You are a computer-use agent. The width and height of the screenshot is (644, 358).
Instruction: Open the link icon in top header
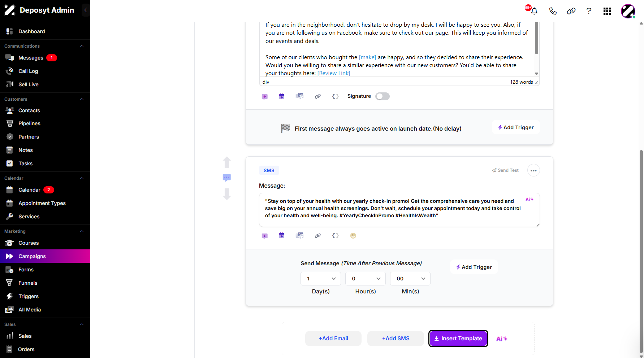tap(571, 11)
